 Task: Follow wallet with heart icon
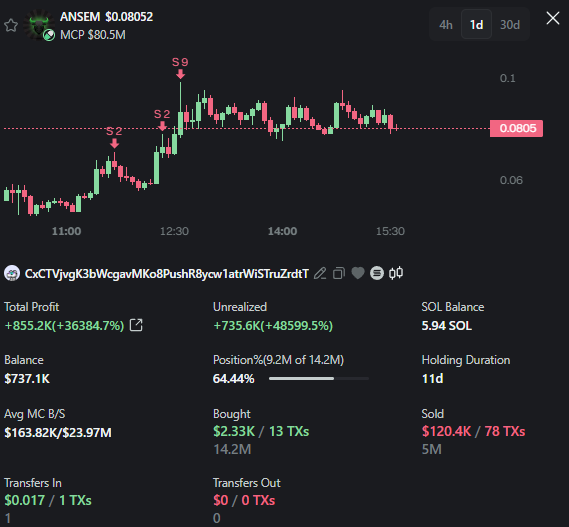[x=358, y=273]
